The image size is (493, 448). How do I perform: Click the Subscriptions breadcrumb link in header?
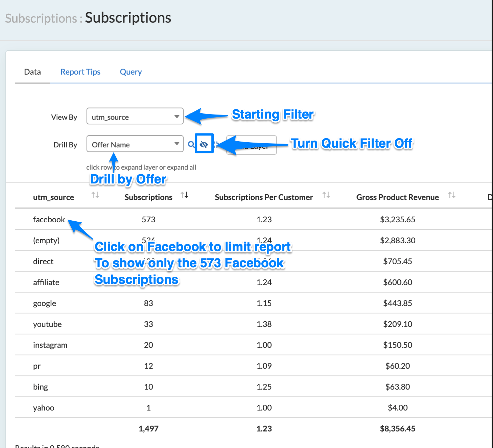41,18
